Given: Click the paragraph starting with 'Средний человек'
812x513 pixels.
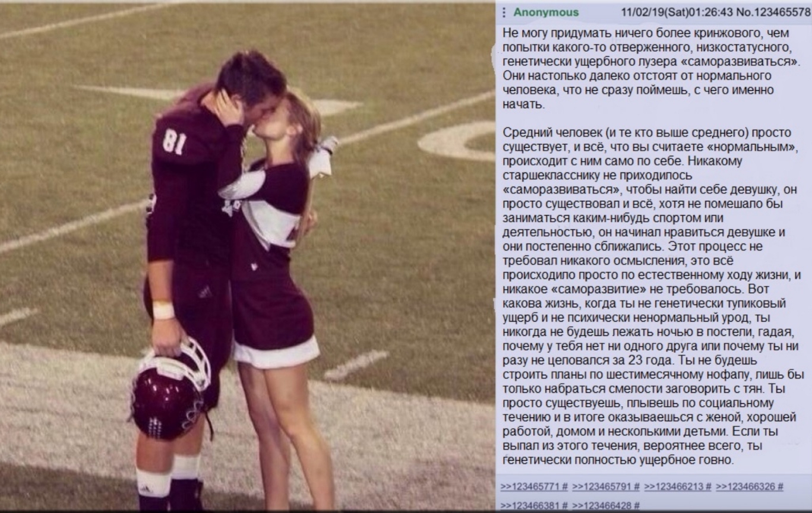Looking at the screenshot, I should 653,296.
